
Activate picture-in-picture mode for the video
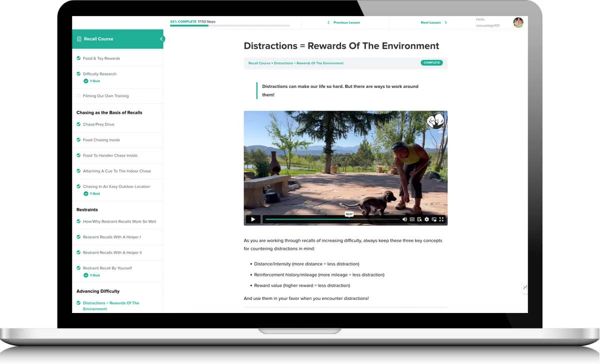coord(434,219)
